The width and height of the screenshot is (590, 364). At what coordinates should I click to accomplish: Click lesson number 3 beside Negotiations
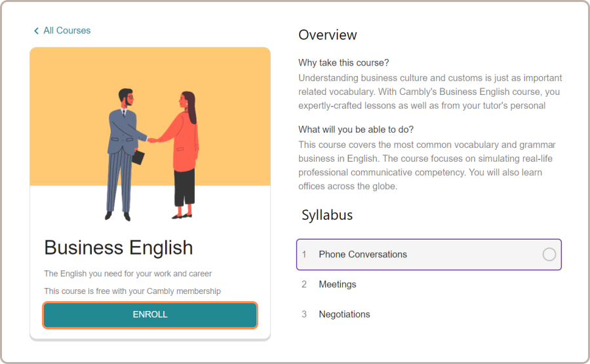click(304, 314)
